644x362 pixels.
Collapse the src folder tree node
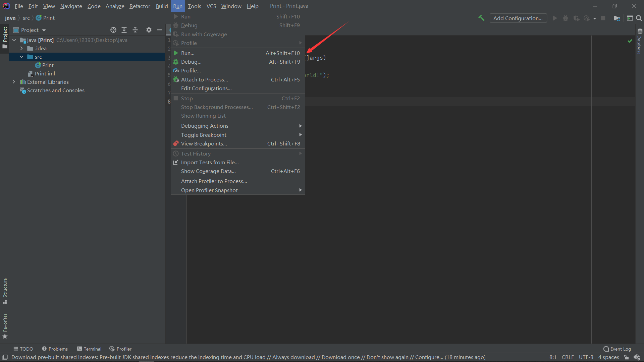[21, 57]
